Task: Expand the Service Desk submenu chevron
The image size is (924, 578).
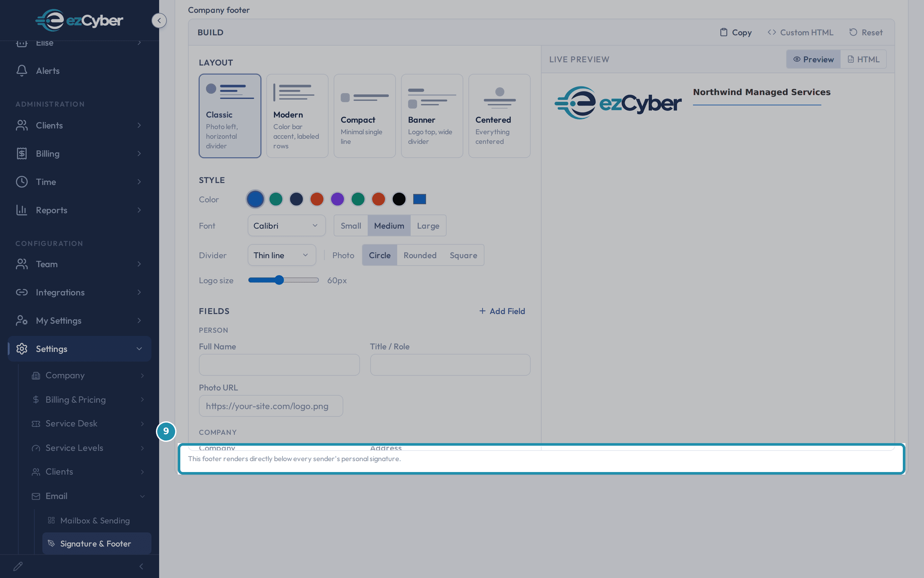Action: (142, 424)
